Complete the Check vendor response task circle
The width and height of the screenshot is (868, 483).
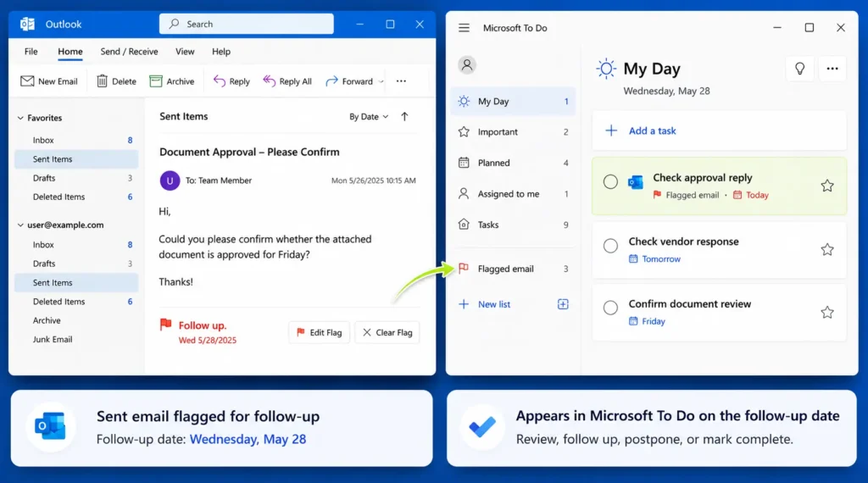pos(610,246)
